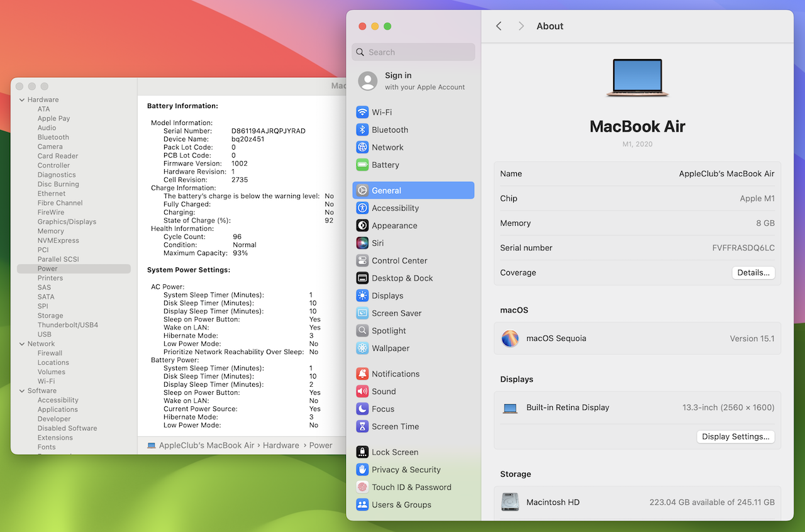805x532 pixels.
Task: Select Disabled Software in System Information
Action: click(x=67, y=428)
